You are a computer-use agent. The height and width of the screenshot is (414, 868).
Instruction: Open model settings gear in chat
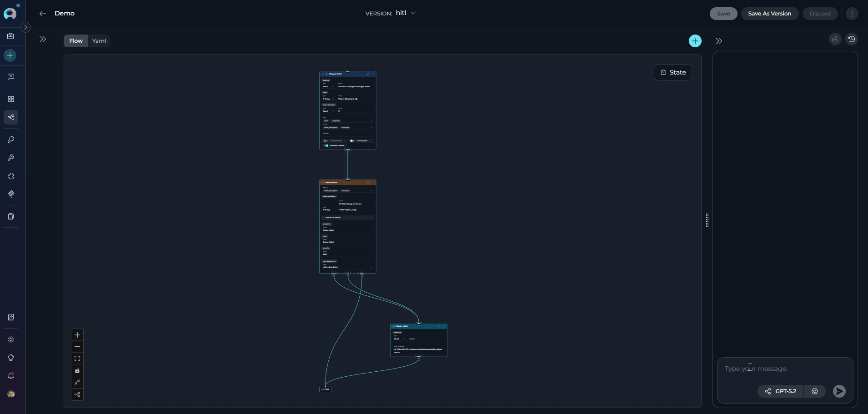814,391
